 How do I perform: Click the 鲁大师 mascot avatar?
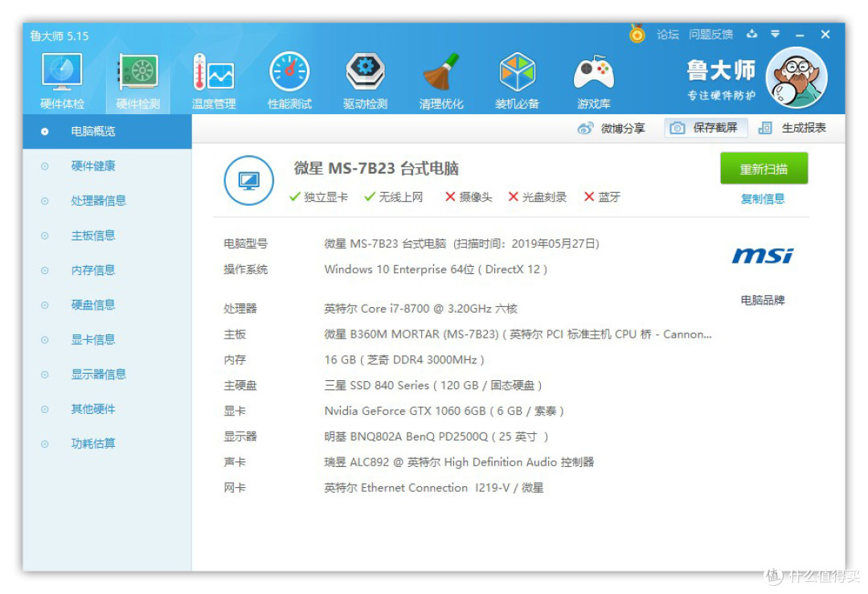796,78
